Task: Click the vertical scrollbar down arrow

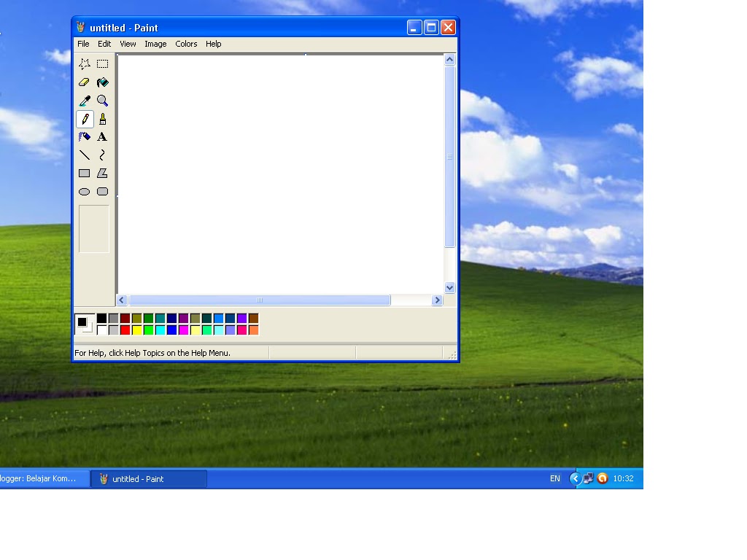Action: point(449,287)
